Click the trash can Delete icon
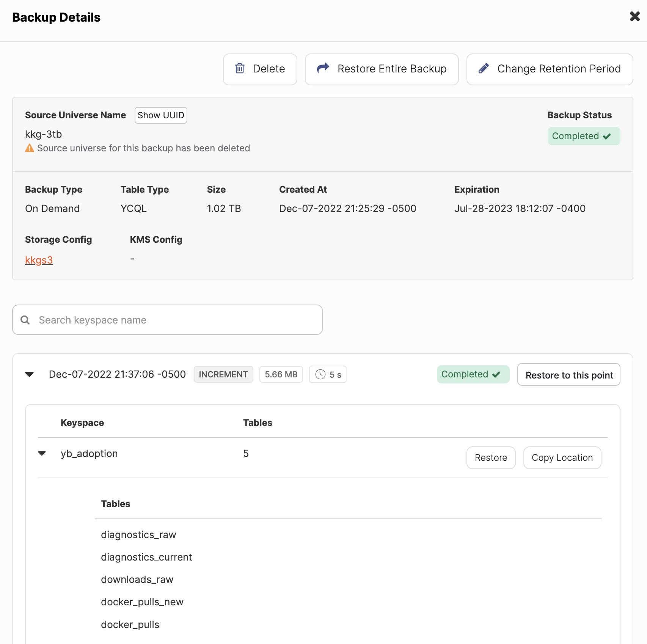This screenshot has height=644, width=647. tap(240, 68)
